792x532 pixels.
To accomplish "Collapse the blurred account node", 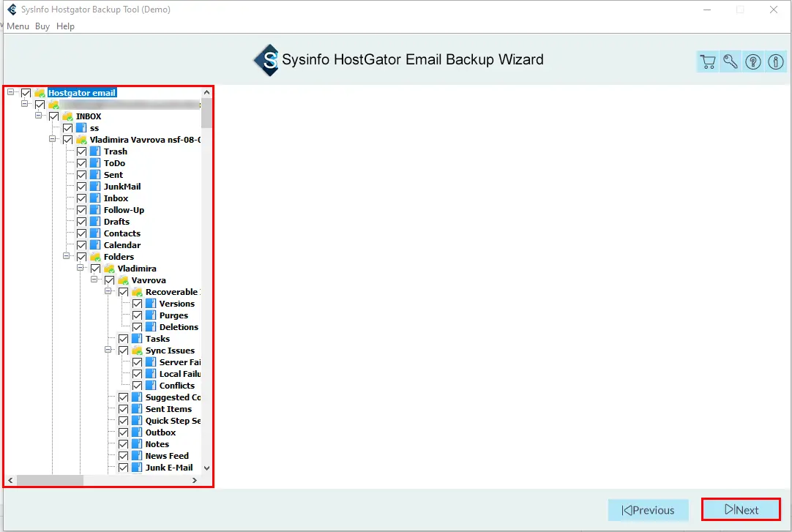I will (24, 104).
